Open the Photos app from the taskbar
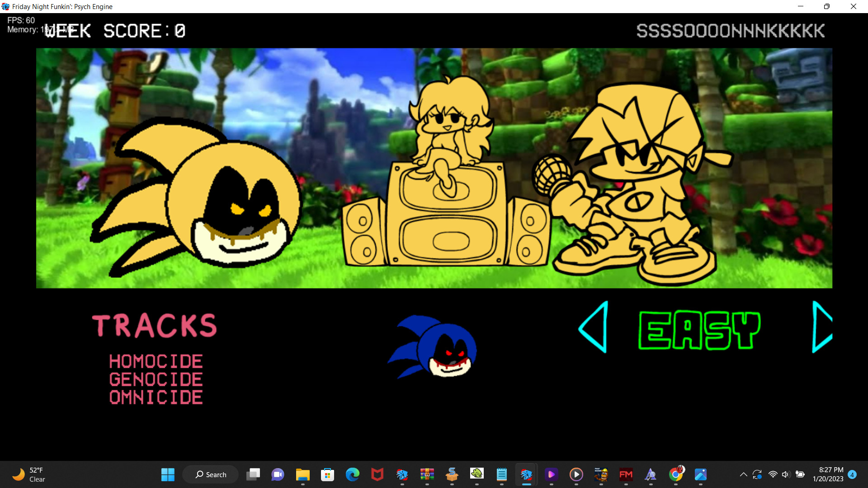Image resolution: width=868 pixels, height=488 pixels. tap(700, 474)
